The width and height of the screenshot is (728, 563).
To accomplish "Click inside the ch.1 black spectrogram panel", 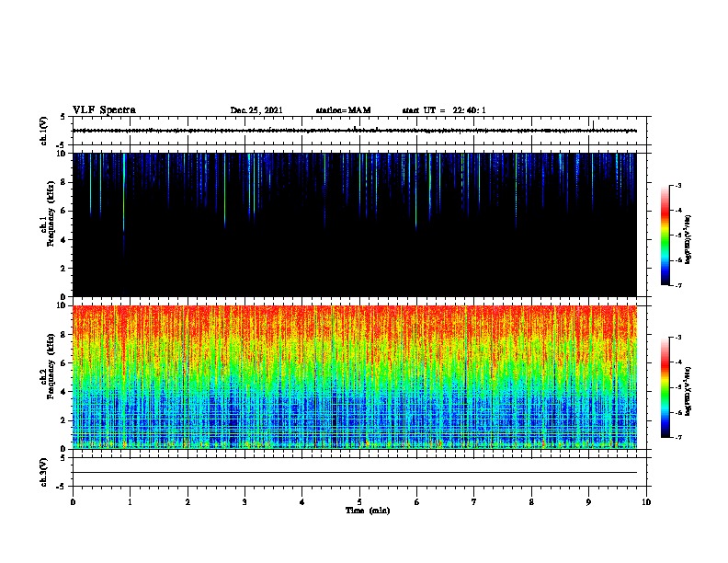I will pos(355,224).
